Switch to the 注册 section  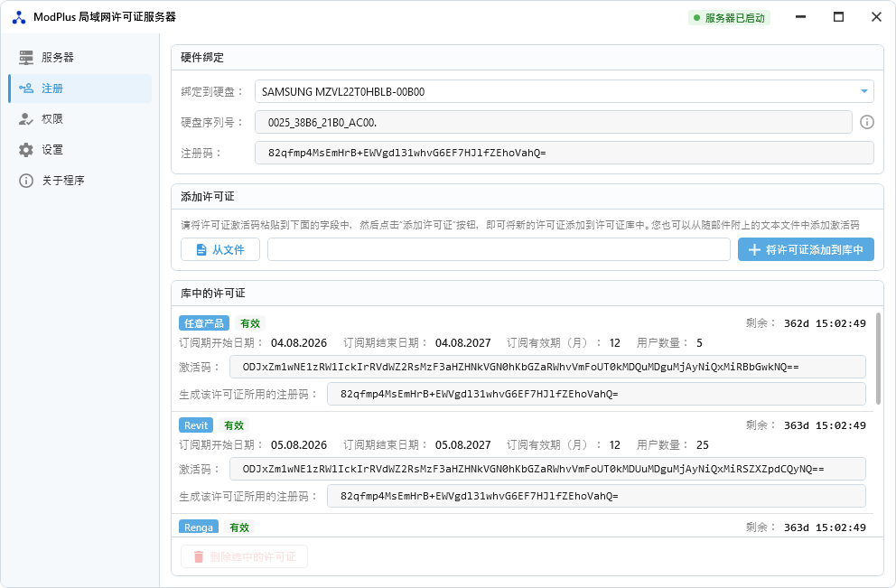(x=80, y=88)
